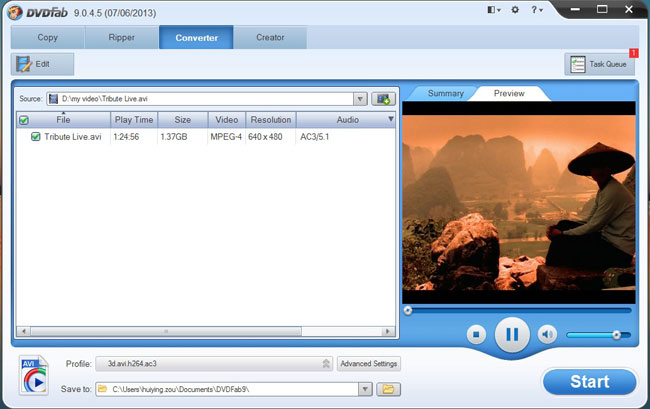Click the 1.37GB size cell
650x409 pixels.
point(174,137)
